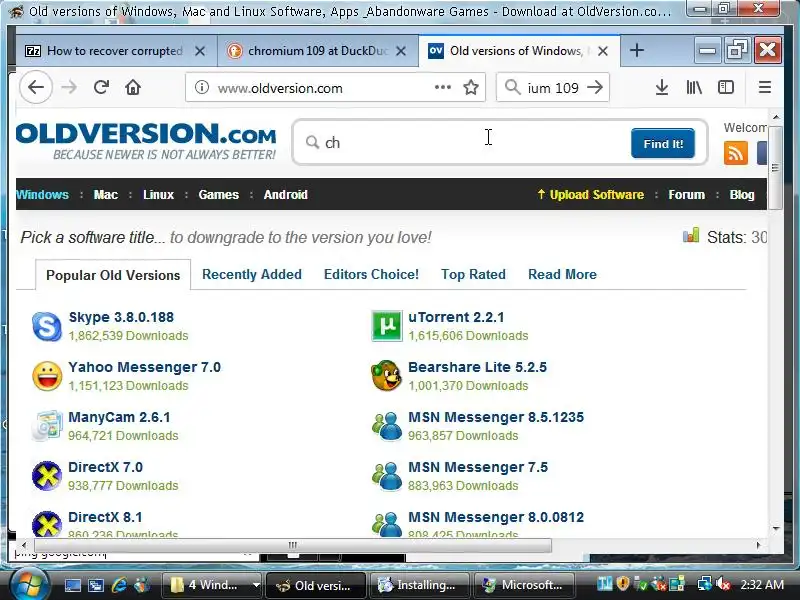The width and height of the screenshot is (800, 600).
Task: Focus the site search field containing 'ch'
Action: coord(462,143)
